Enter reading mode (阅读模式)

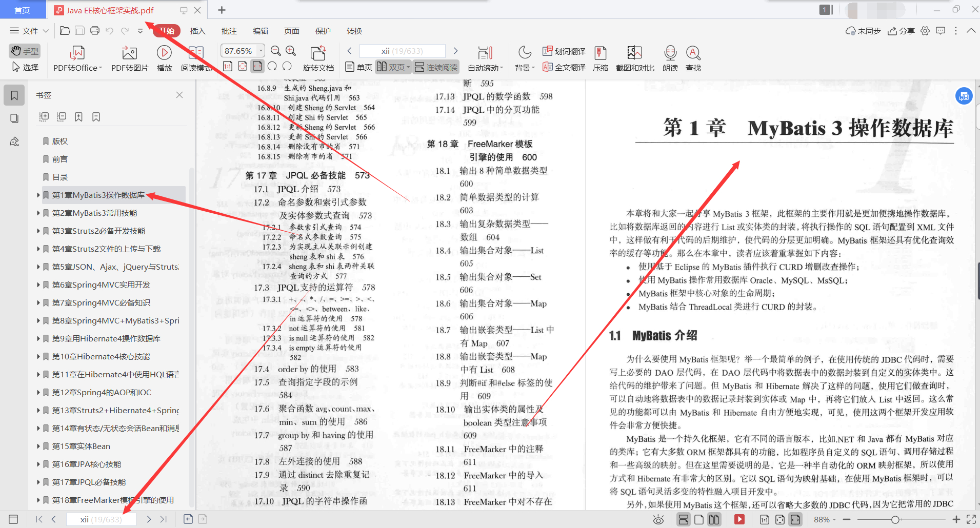coord(196,59)
